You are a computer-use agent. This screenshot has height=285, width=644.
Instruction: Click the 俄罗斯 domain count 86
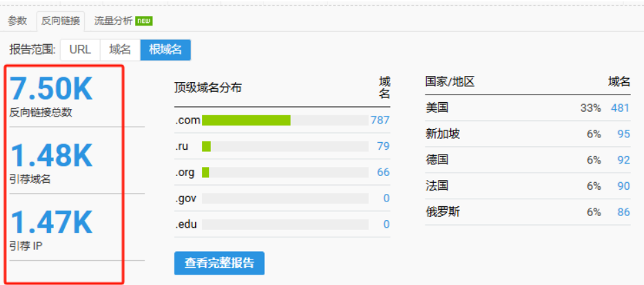click(623, 213)
